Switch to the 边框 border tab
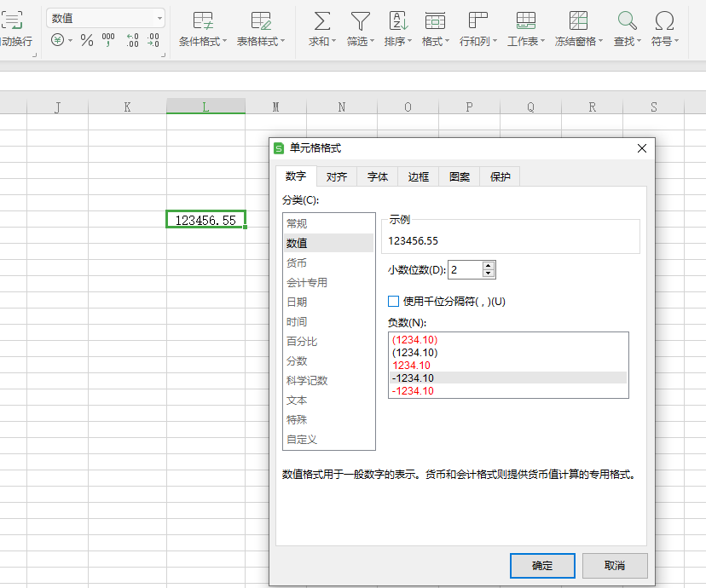Image resolution: width=706 pixels, height=588 pixels. (x=419, y=176)
